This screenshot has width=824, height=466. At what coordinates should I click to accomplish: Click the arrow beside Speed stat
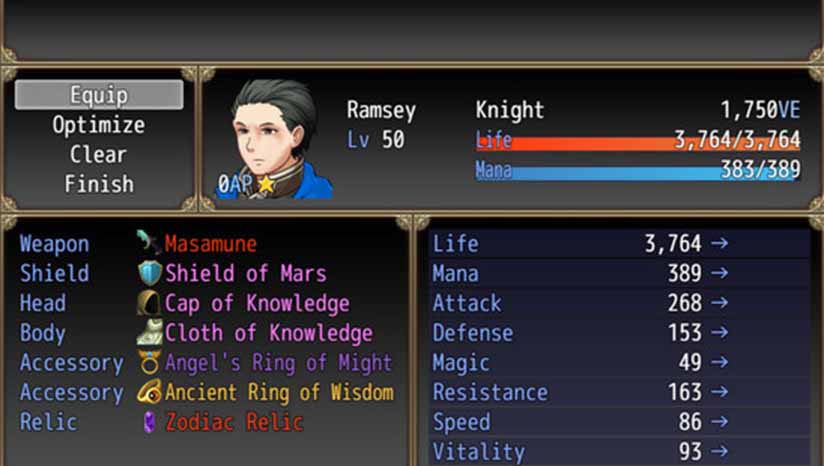point(719,421)
